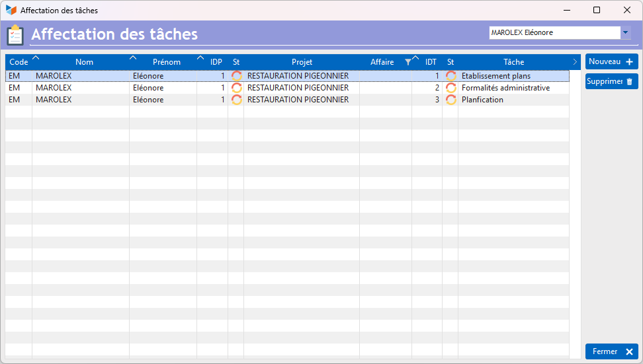Click project status icon in third row
Viewport: 643px width, 364px height.
[236, 100]
